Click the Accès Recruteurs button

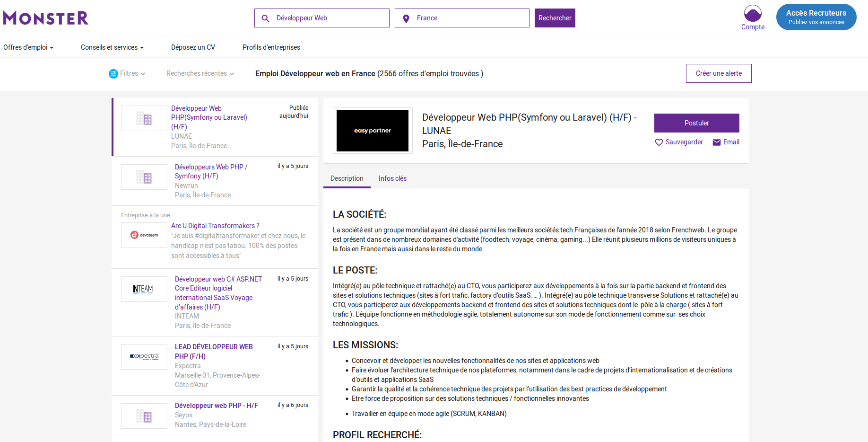(x=816, y=17)
